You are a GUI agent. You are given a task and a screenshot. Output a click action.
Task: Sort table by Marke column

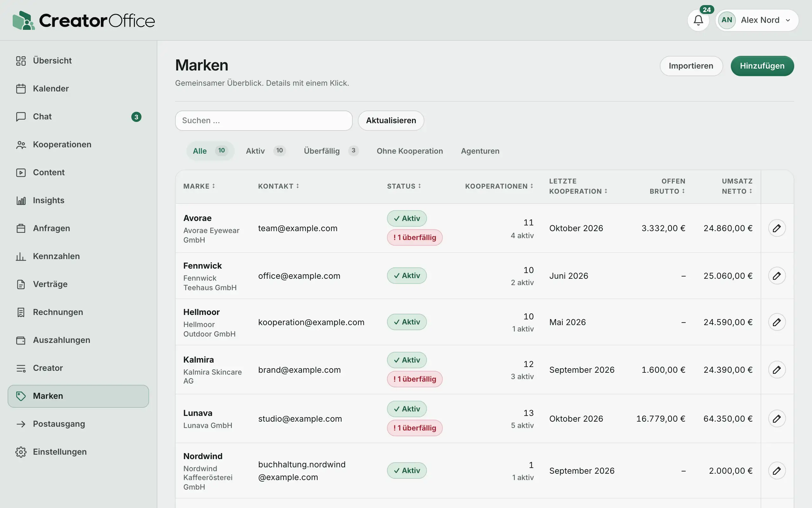[199, 186]
